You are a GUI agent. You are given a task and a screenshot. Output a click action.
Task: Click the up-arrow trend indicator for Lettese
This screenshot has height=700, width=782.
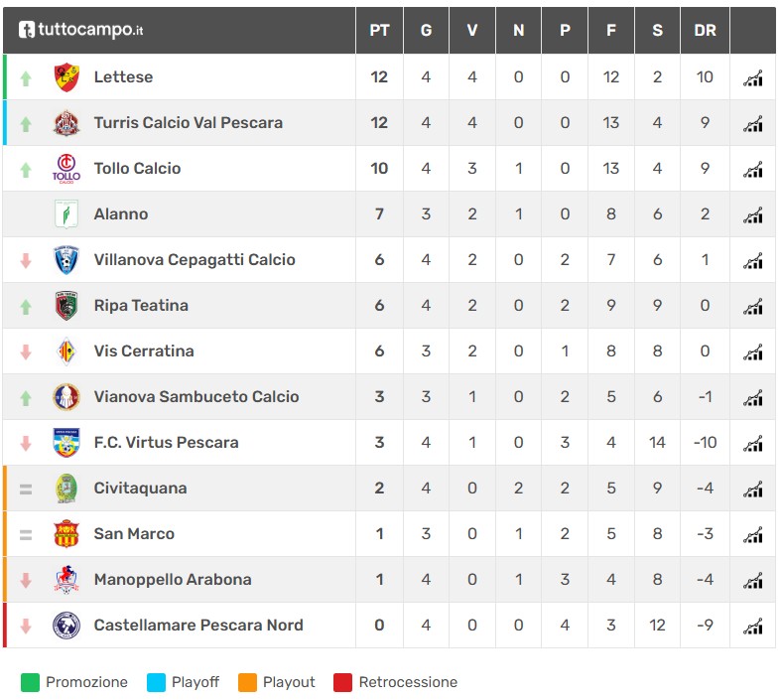pyautogui.click(x=27, y=77)
